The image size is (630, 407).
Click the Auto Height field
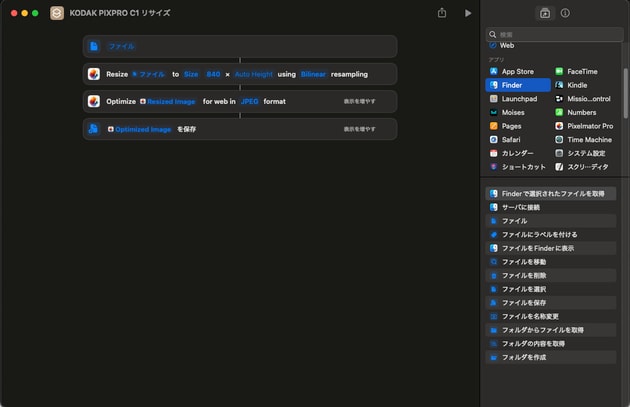pos(253,74)
